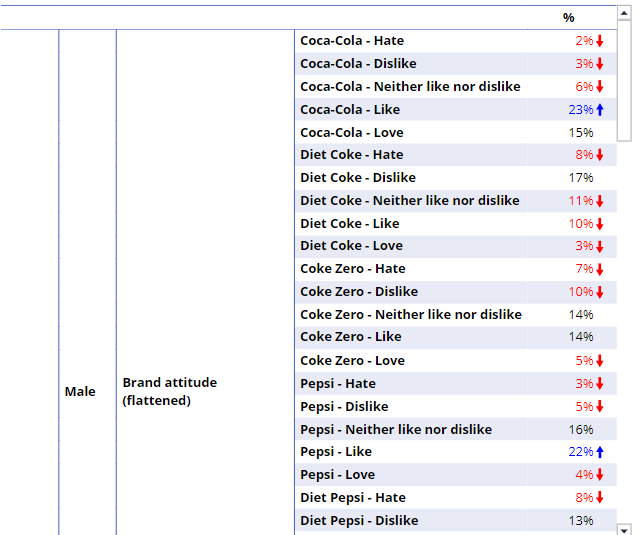Click the scrollbar up arrow at top
This screenshot has height=535, width=638.
pos(624,16)
